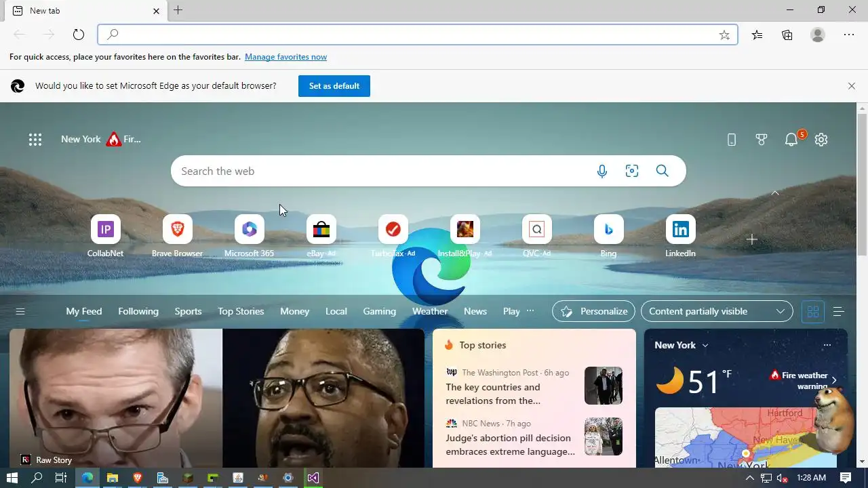Open the notifications bell
This screenshot has width=868, height=488.
point(791,140)
